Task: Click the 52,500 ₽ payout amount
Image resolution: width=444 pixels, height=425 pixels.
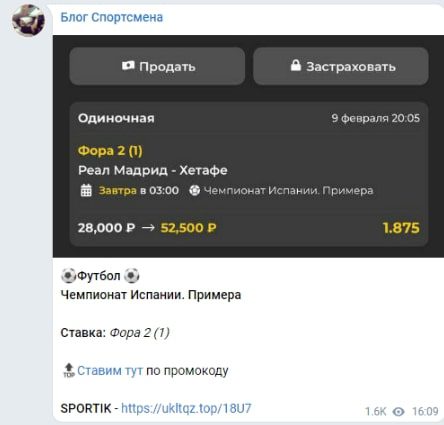Action: click(189, 228)
